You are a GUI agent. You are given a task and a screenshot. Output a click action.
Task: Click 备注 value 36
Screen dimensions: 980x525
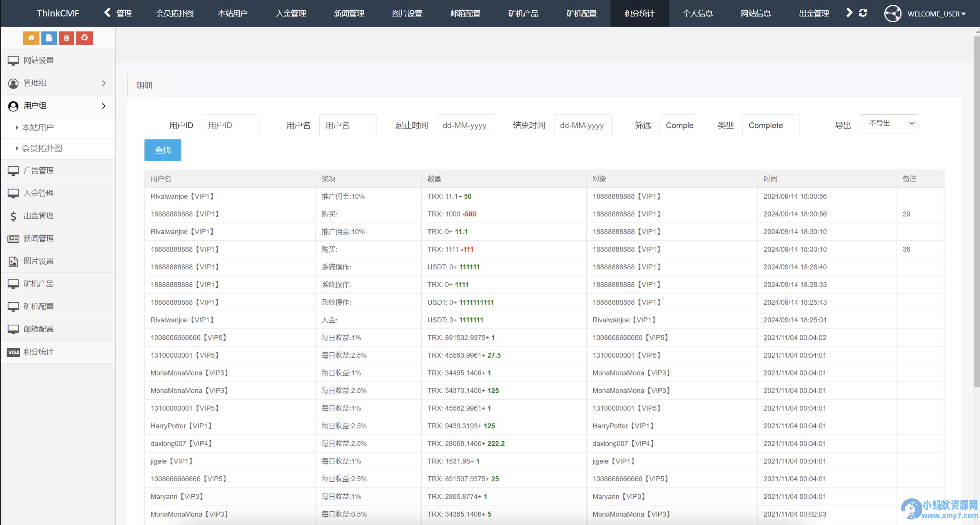point(907,249)
